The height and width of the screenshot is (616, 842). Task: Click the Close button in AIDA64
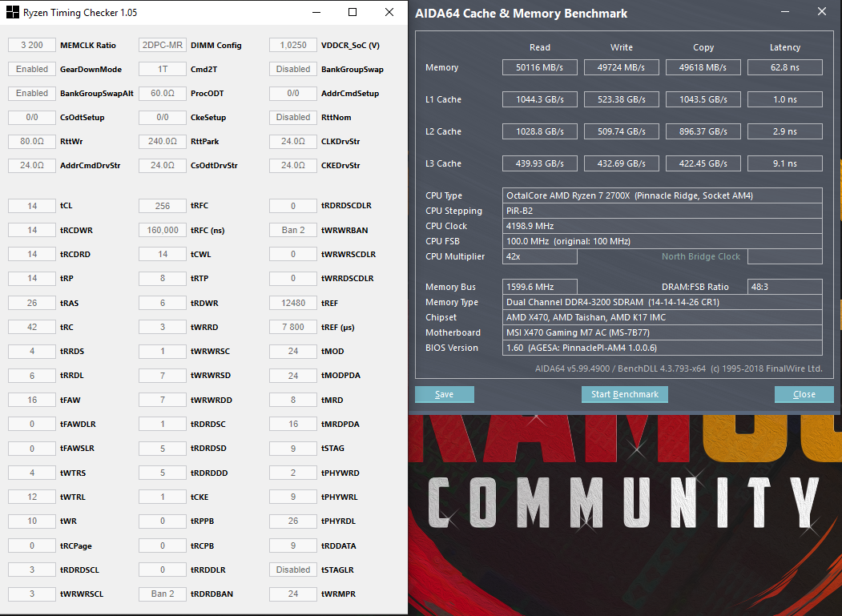click(804, 394)
